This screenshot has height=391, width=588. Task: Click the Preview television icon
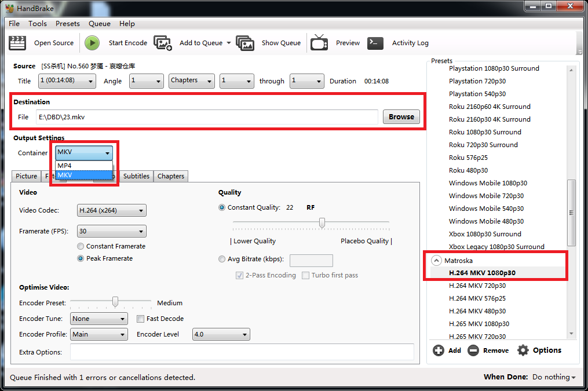[319, 42]
